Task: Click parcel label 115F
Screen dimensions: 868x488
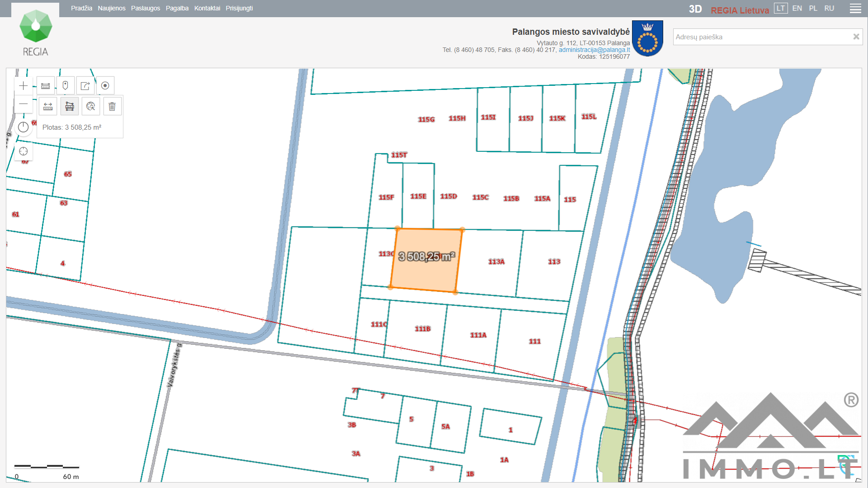Action: point(386,197)
